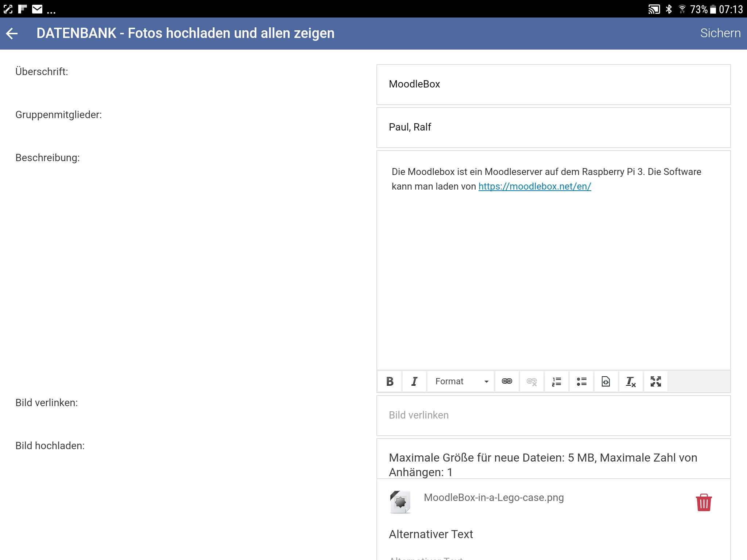Viewport: 747px width, 560px height.
Task: Tap the battery indicator icon
Action: [x=713, y=9]
